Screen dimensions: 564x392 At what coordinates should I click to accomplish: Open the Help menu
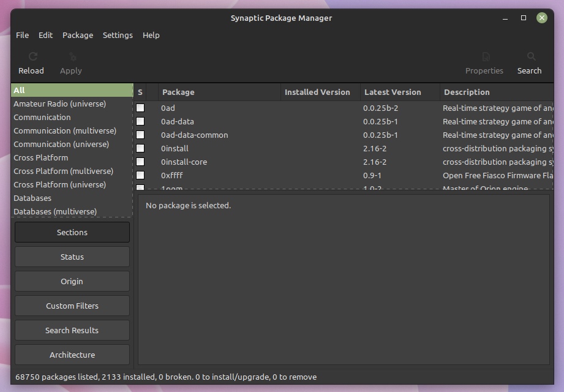(151, 36)
